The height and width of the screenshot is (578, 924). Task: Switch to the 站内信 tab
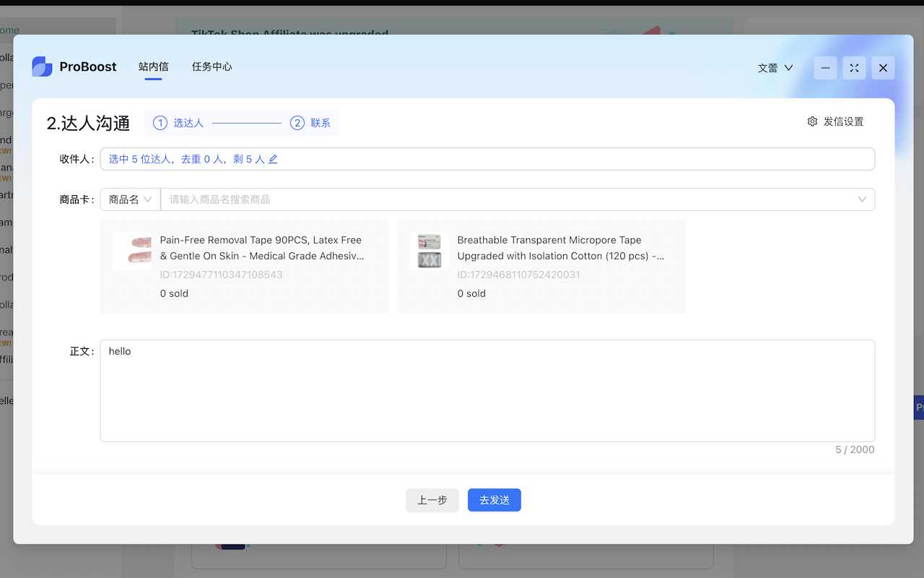pyautogui.click(x=153, y=66)
